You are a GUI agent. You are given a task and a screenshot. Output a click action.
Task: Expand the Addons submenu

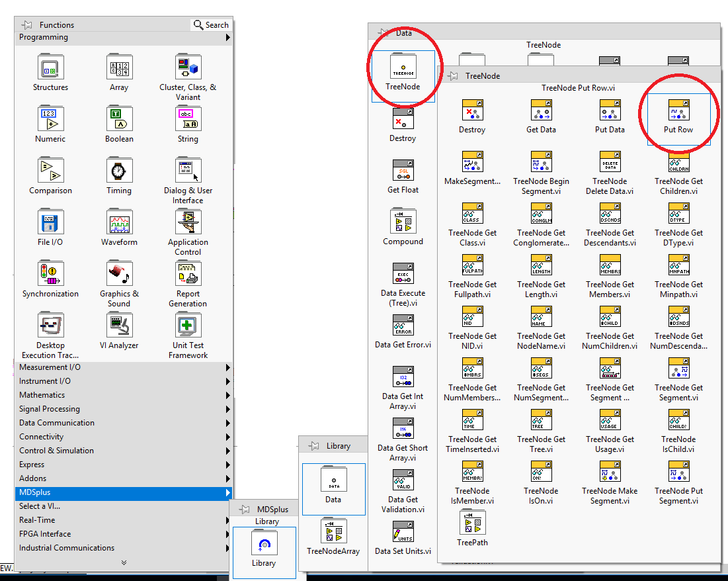click(32, 478)
